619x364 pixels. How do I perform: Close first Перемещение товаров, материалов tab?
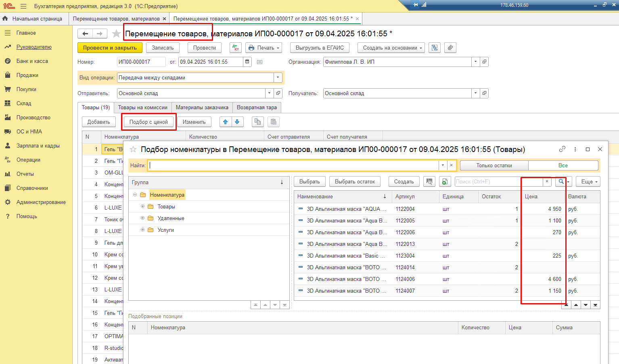164,19
